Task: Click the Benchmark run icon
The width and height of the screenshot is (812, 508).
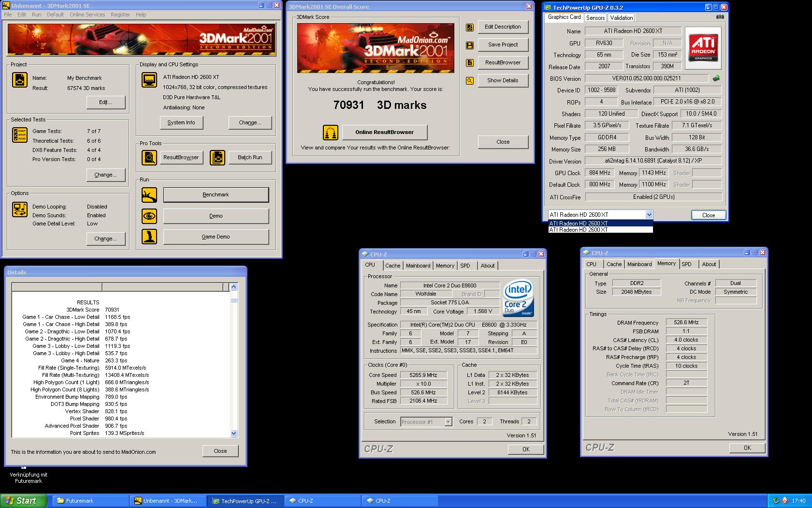Action: [149, 195]
